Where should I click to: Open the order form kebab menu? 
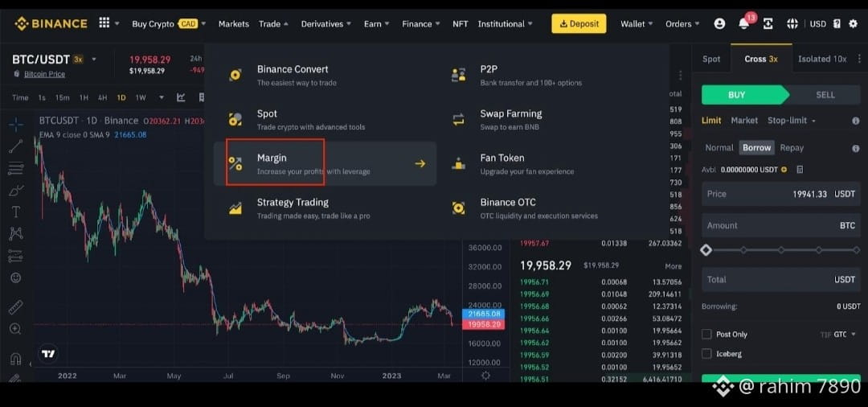click(859, 59)
